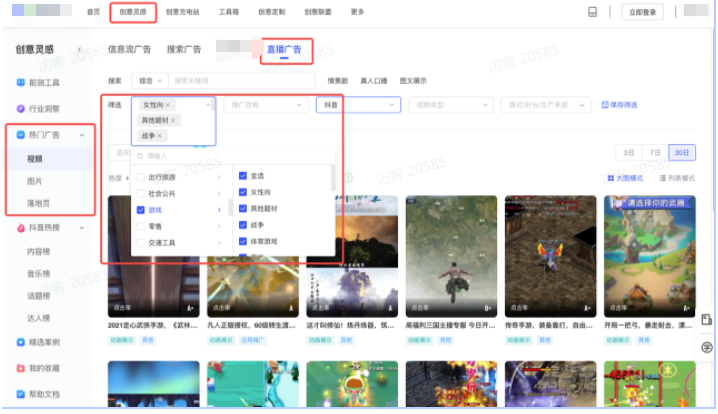Switch to the 直播广告 tab
Image resolution: width=718 pixels, height=414 pixels.
[284, 49]
